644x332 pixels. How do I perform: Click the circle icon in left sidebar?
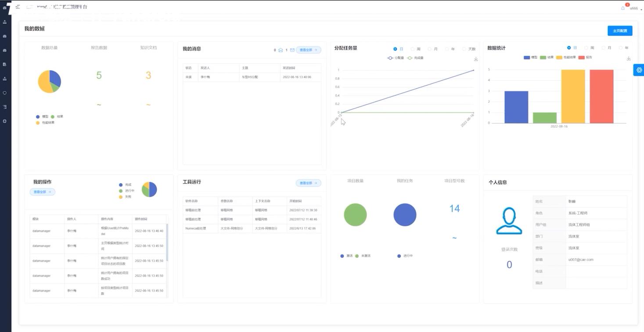coord(5,93)
